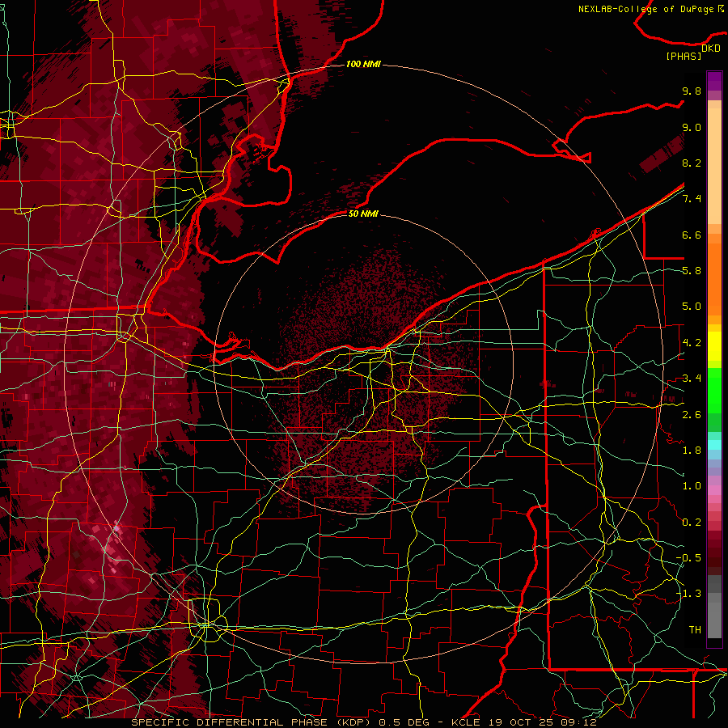The height and width of the screenshot is (728, 728).
Task: Click the 50 NMI range ring label
Action: 363,214
